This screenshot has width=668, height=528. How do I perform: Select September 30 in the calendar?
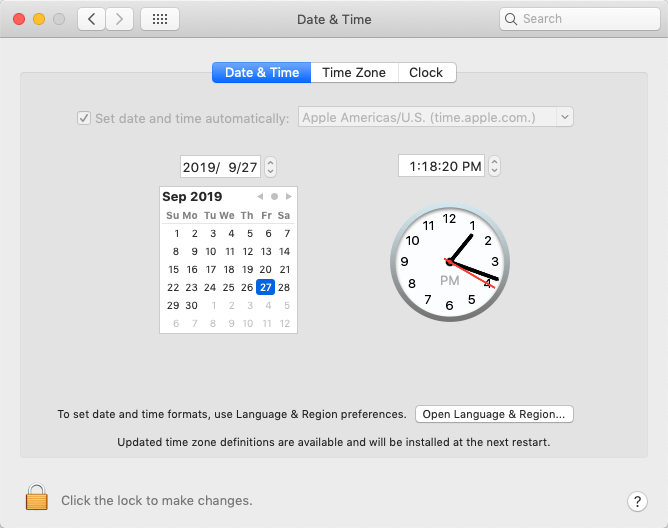coord(192,306)
